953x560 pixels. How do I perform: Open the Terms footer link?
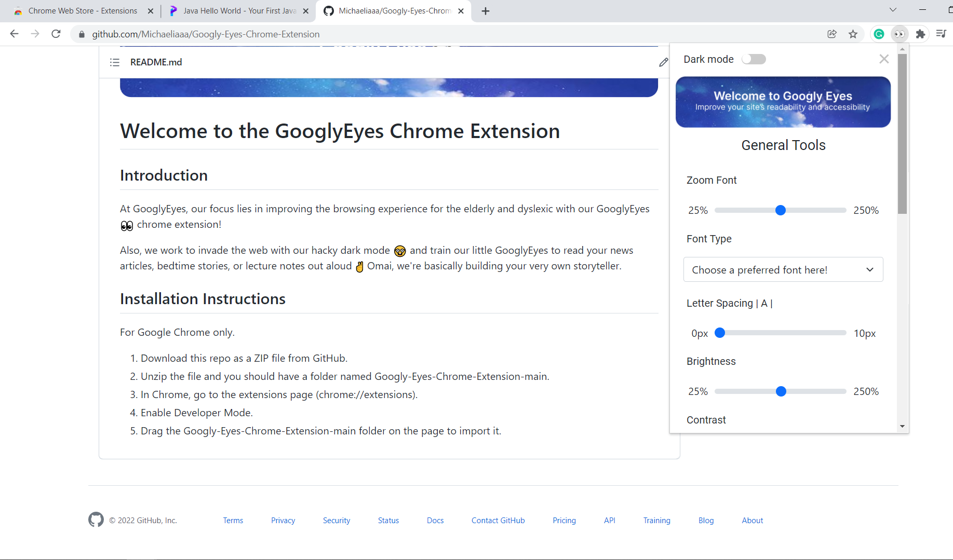(233, 521)
